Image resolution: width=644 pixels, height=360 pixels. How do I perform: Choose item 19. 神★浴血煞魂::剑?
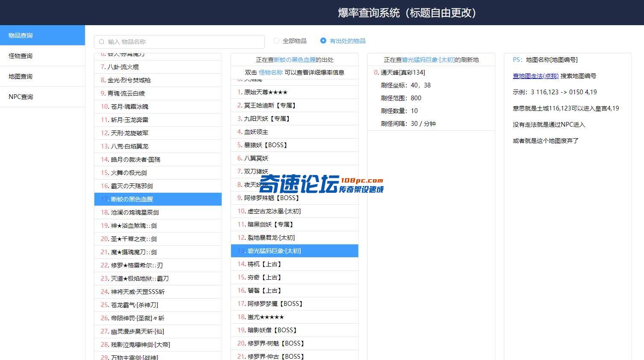(x=158, y=226)
